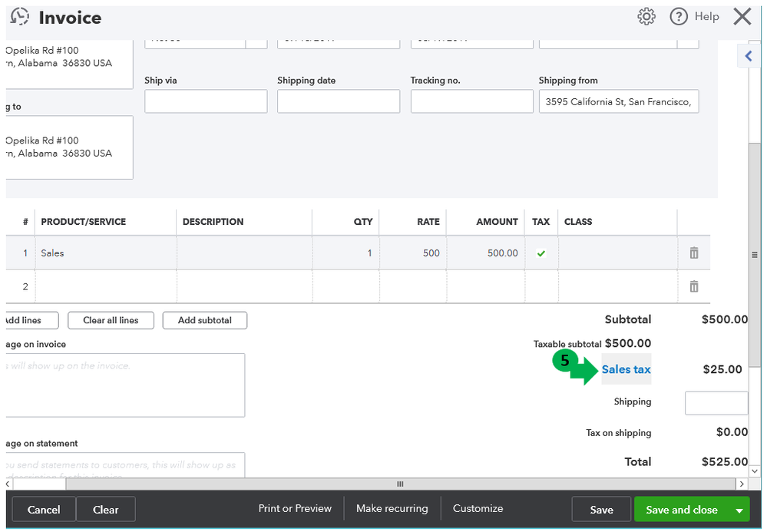Open the invoice settings gear icon
Viewport: 767px width, 532px height.
click(x=646, y=17)
